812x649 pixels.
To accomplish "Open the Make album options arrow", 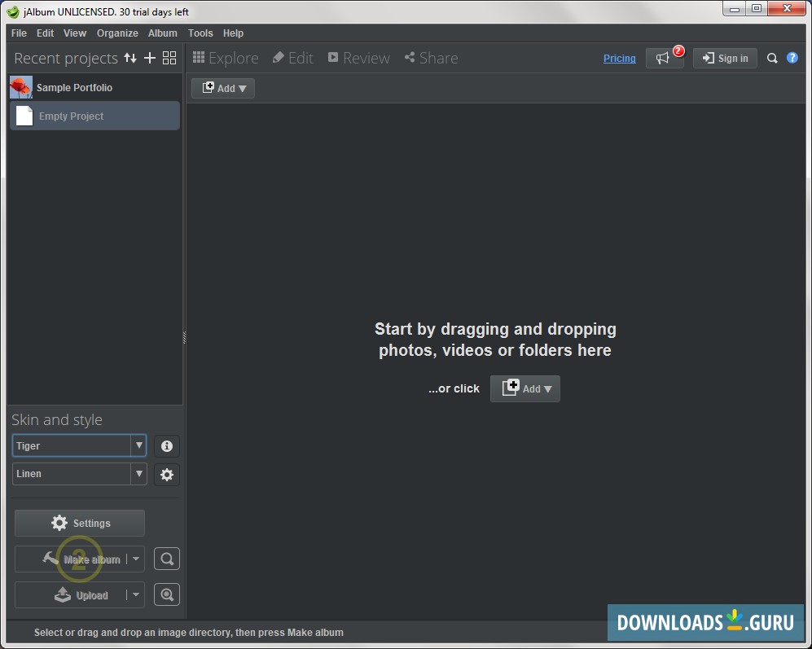I will [136, 559].
